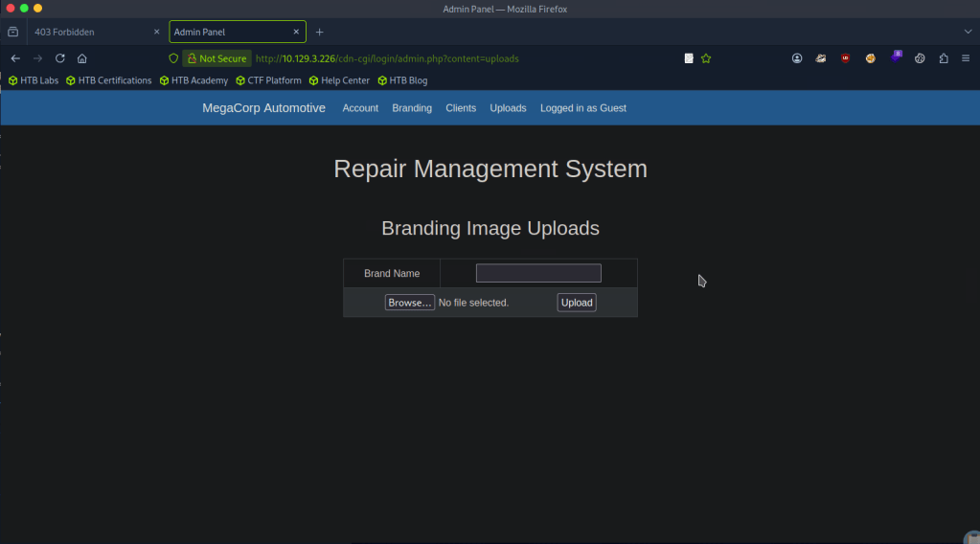Click Browse to choose a file

pos(410,303)
